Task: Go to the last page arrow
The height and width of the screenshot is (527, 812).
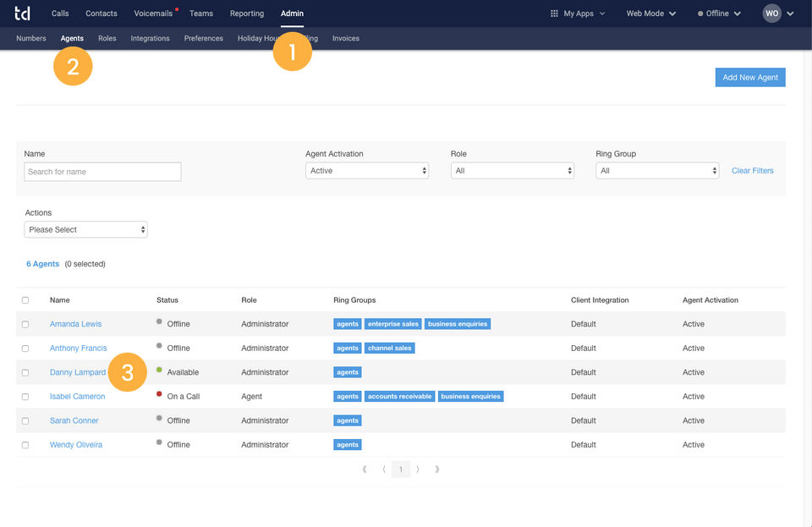Action: pyautogui.click(x=437, y=469)
